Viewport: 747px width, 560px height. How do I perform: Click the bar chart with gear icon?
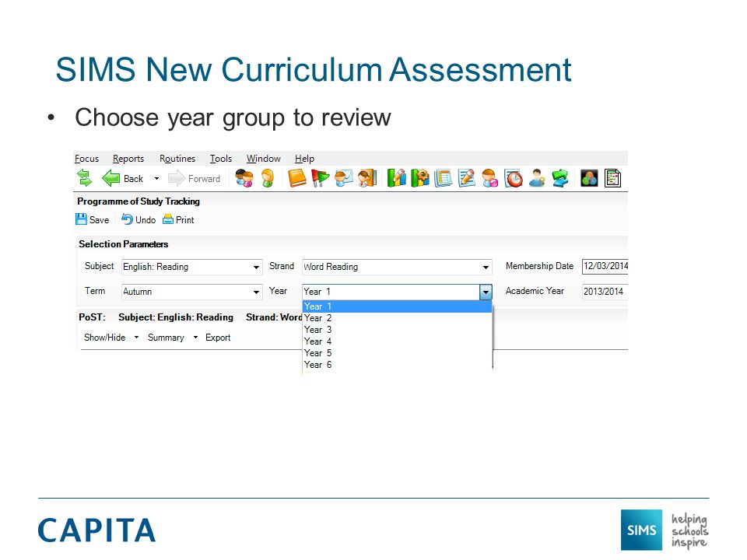pyautogui.click(x=419, y=178)
